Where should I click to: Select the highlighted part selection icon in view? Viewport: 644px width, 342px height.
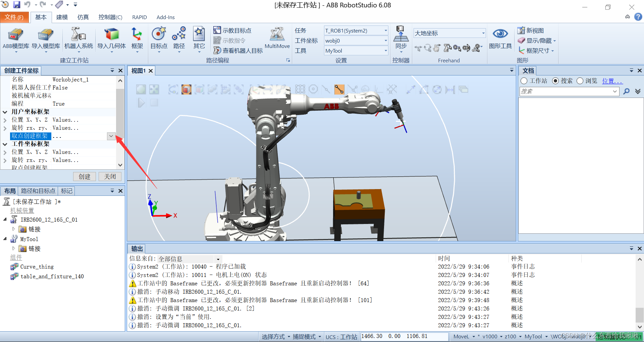tap(186, 89)
